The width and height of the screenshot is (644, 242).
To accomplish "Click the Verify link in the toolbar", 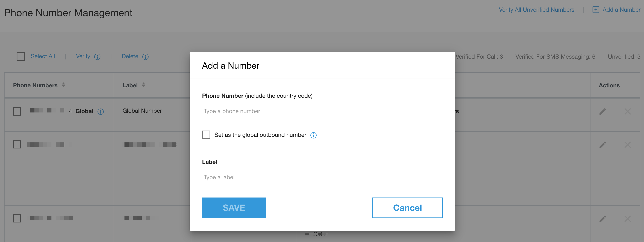I will click(83, 56).
